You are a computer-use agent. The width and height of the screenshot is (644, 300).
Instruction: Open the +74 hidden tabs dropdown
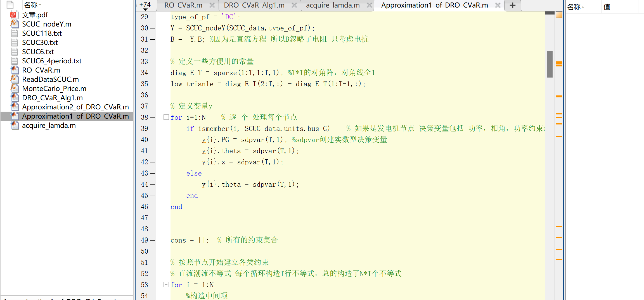coord(145,6)
